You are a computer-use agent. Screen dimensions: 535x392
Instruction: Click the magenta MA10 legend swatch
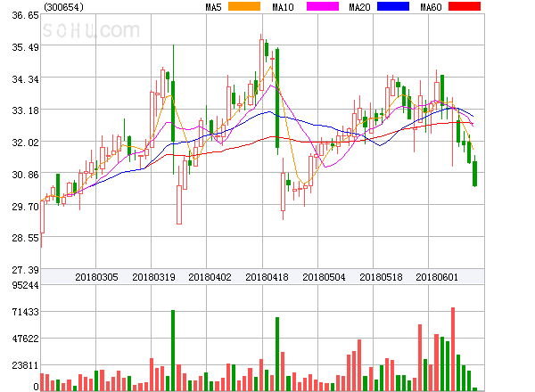coord(323,6)
